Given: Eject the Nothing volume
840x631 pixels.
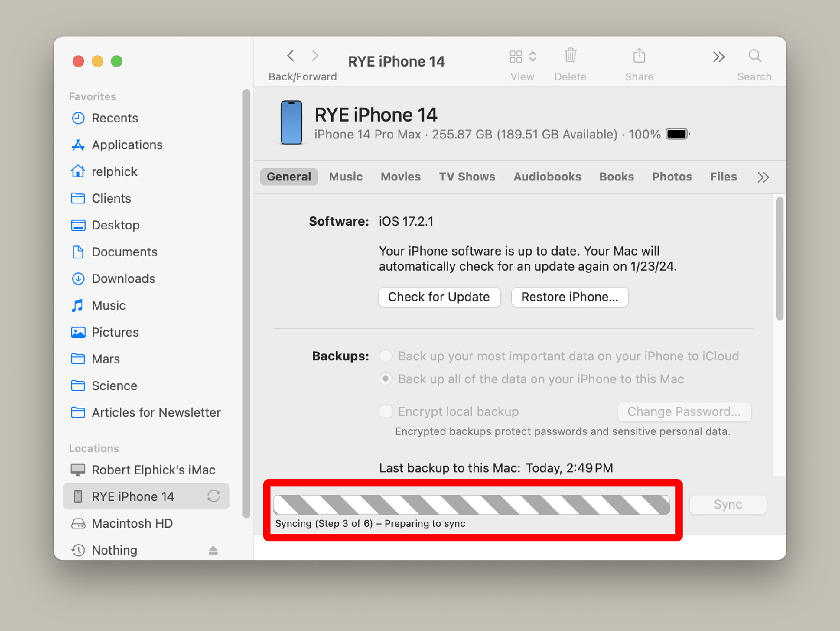Looking at the screenshot, I should coord(213,550).
